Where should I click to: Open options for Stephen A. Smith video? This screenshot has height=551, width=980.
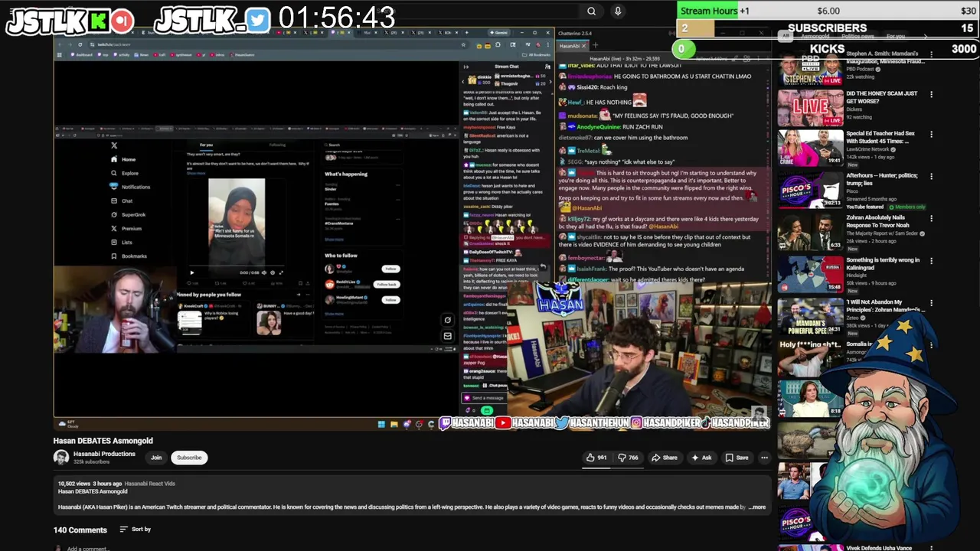(931, 54)
